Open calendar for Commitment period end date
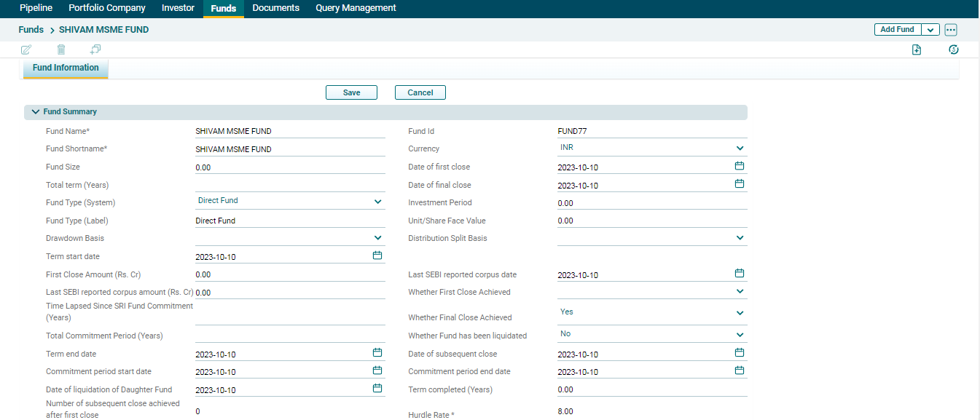 coord(739,371)
